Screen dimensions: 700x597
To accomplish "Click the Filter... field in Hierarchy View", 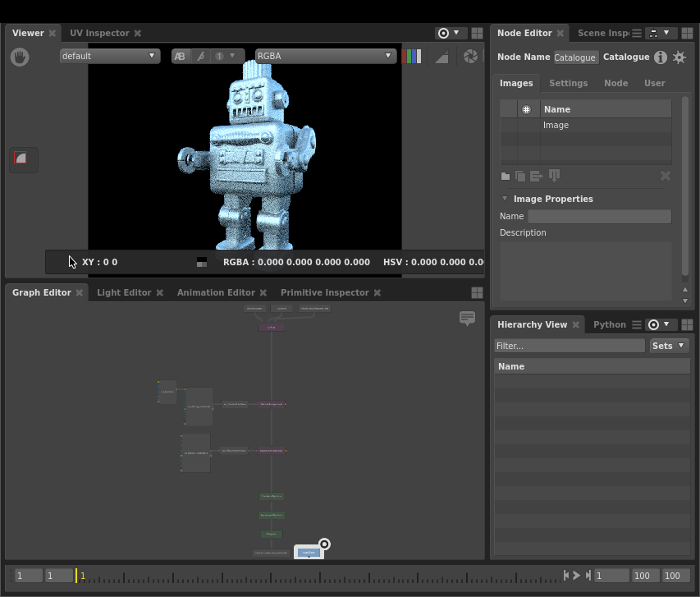I will tap(570, 346).
